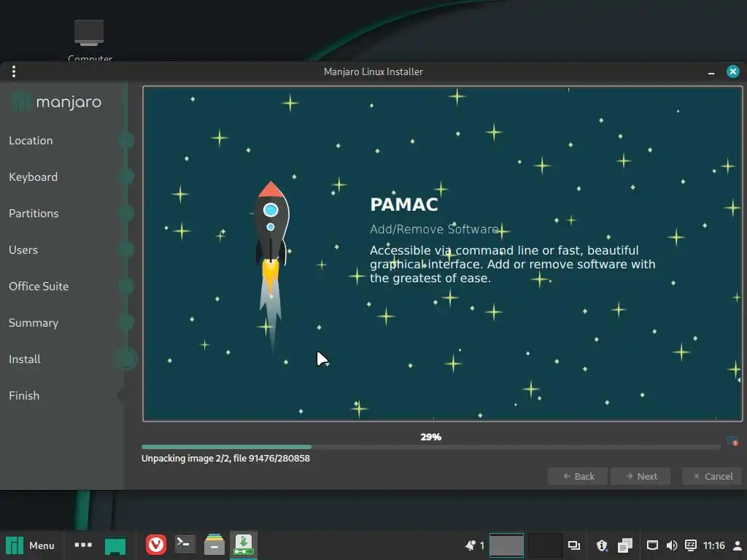747x560 pixels.
Task: Click the 11:16 clock
Action: click(x=713, y=545)
